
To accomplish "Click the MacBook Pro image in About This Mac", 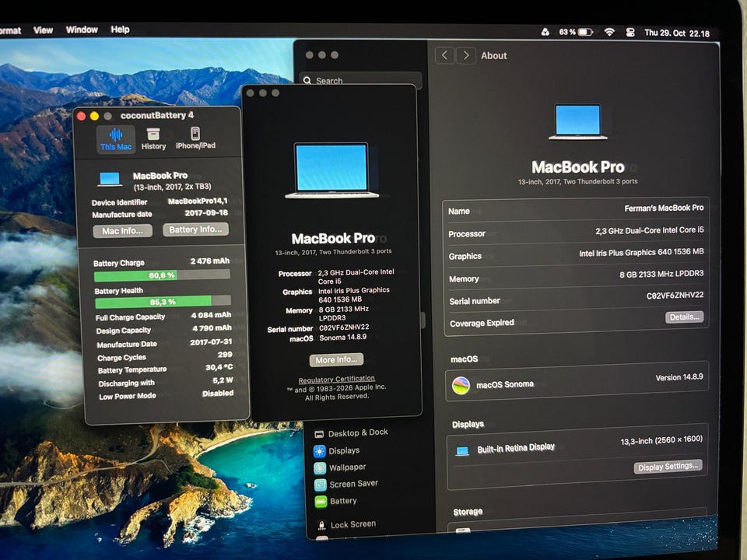I will click(x=332, y=170).
